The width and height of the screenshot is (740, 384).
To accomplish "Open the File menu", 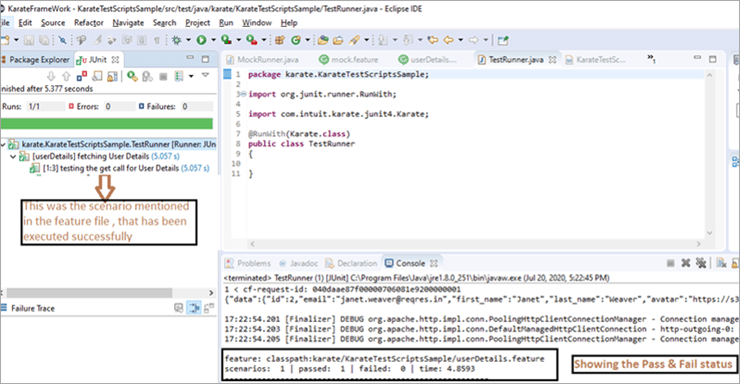I will pos(5,23).
